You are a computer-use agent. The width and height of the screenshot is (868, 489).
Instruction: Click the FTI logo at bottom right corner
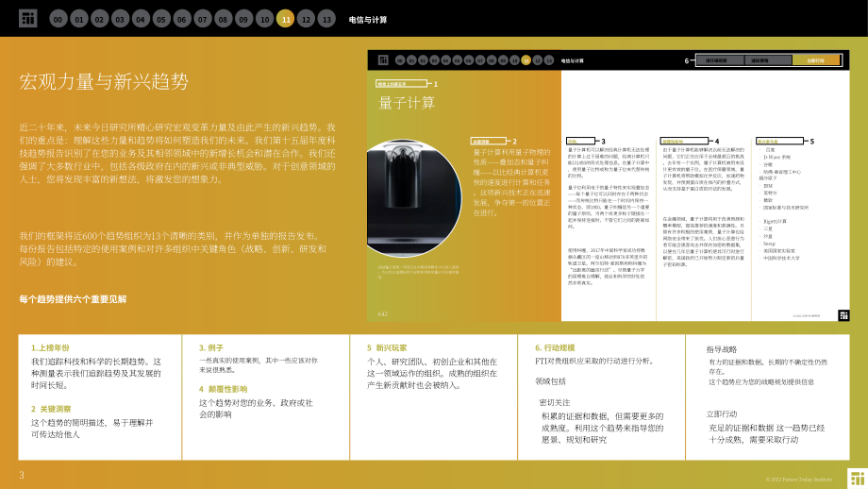(858, 479)
